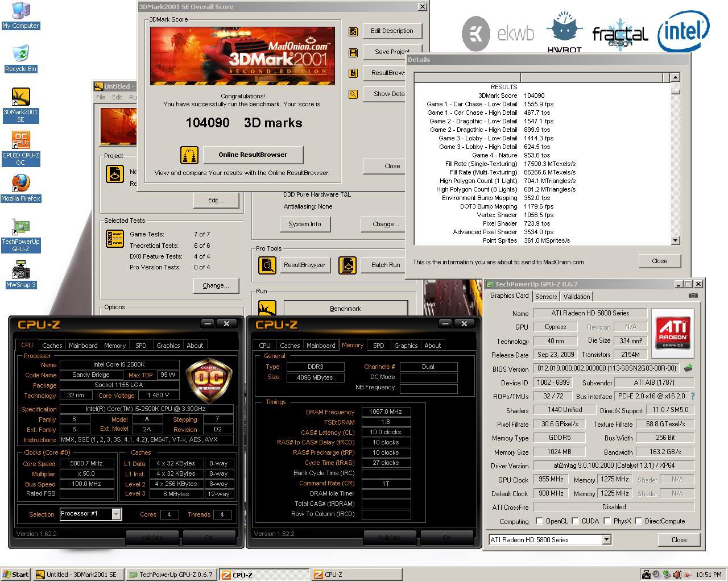Switch to TechPowerUp GPU-Z taskbar button
Screen dimensions: 728x582
coord(171,575)
